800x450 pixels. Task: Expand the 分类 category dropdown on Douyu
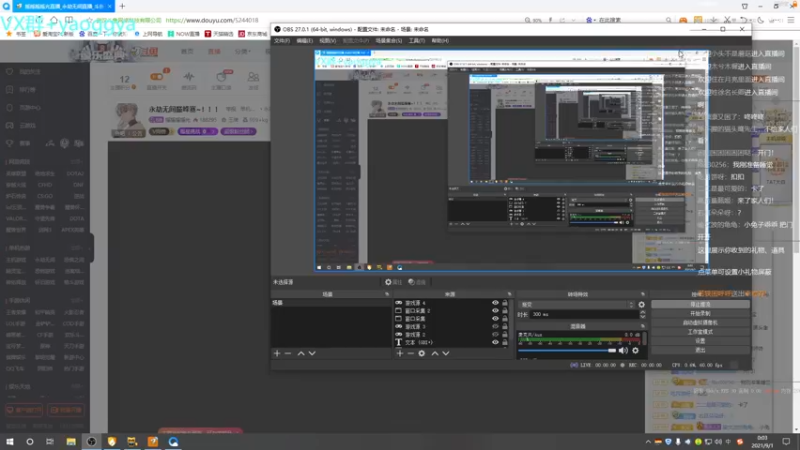[x=242, y=52]
